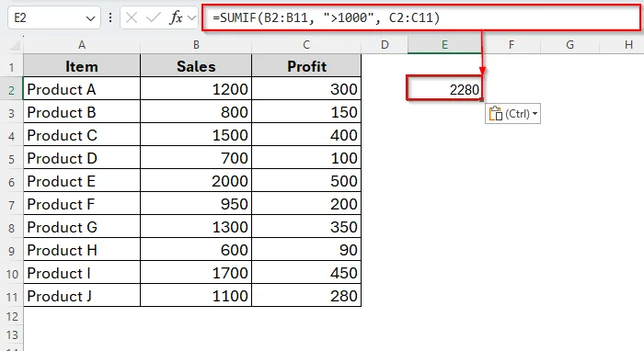Select column E header

444,45
